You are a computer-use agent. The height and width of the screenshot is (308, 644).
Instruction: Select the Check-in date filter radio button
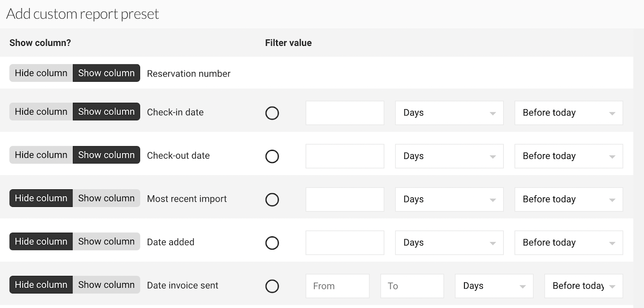tap(272, 113)
